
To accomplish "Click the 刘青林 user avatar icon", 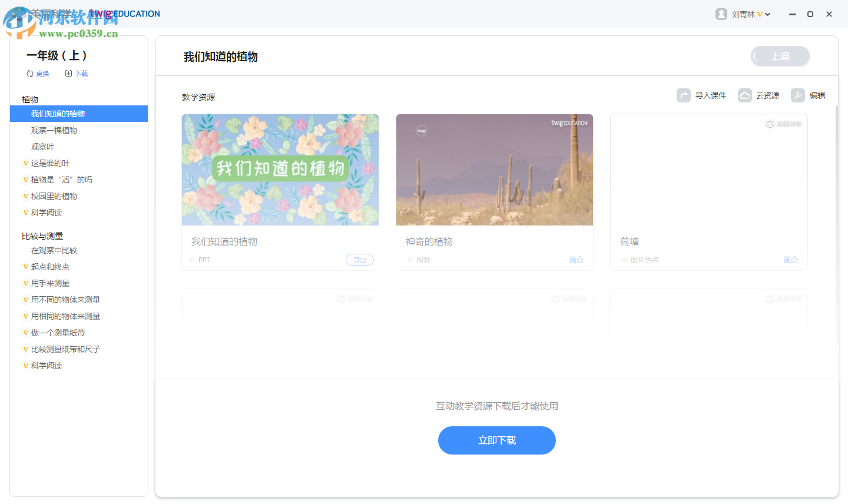I will 721,14.
